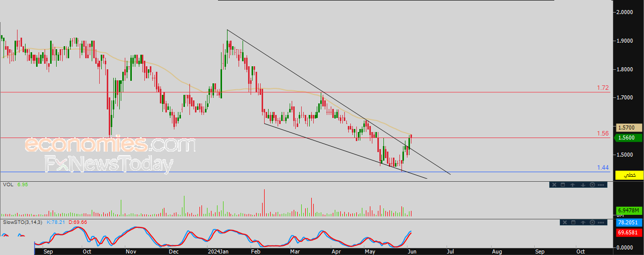Viewport: 644px width, 255px height.
Task: Maximize the VOL indicator panel
Action: click(x=563, y=185)
